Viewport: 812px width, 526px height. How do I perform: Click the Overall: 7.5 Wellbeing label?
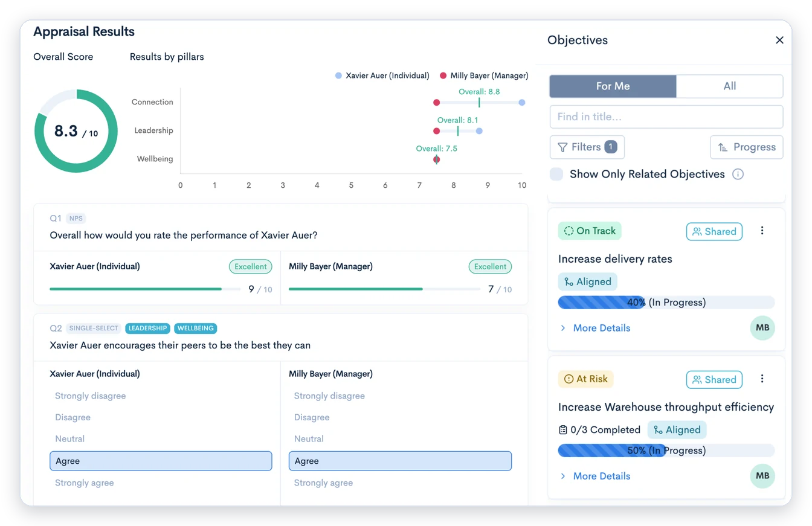tap(436, 149)
